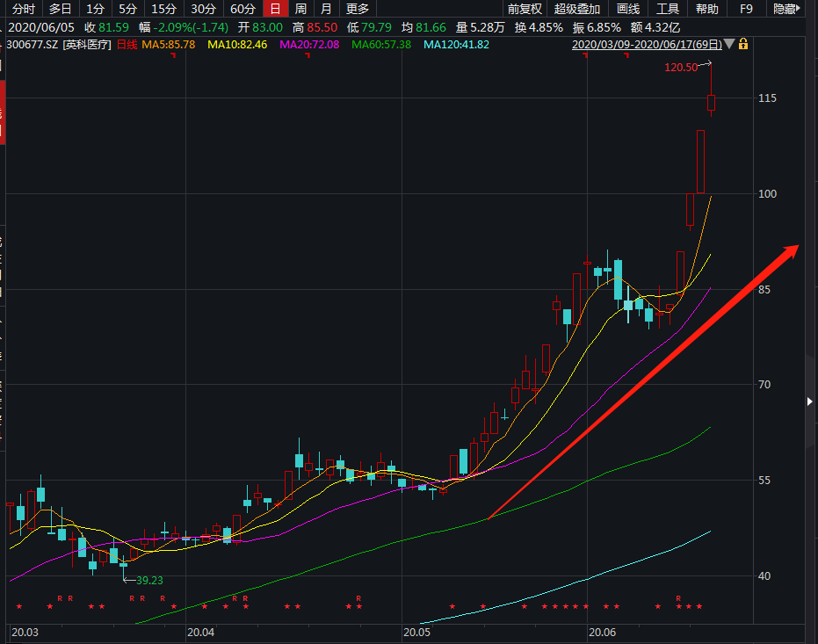Switch to the 分时 intraday tab
This screenshot has width=818, height=644.
pyautogui.click(x=24, y=9)
